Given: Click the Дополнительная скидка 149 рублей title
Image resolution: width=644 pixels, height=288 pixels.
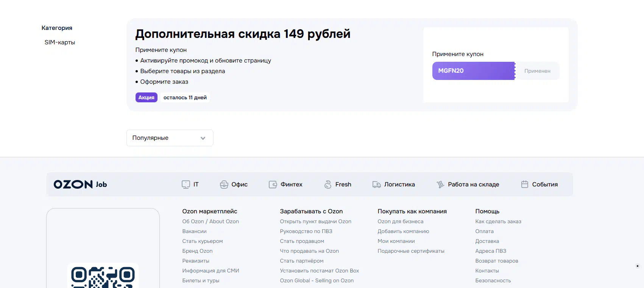Looking at the screenshot, I should click(243, 34).
